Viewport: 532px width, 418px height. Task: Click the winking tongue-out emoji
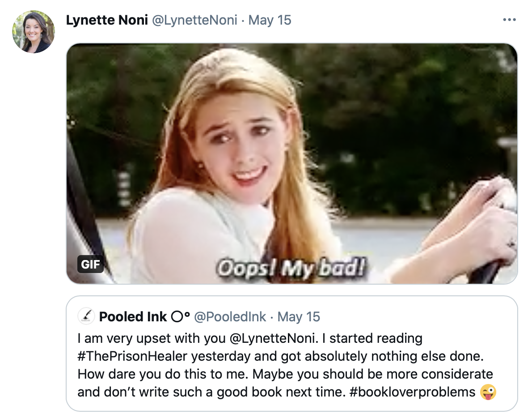click(x=488, y=392)
